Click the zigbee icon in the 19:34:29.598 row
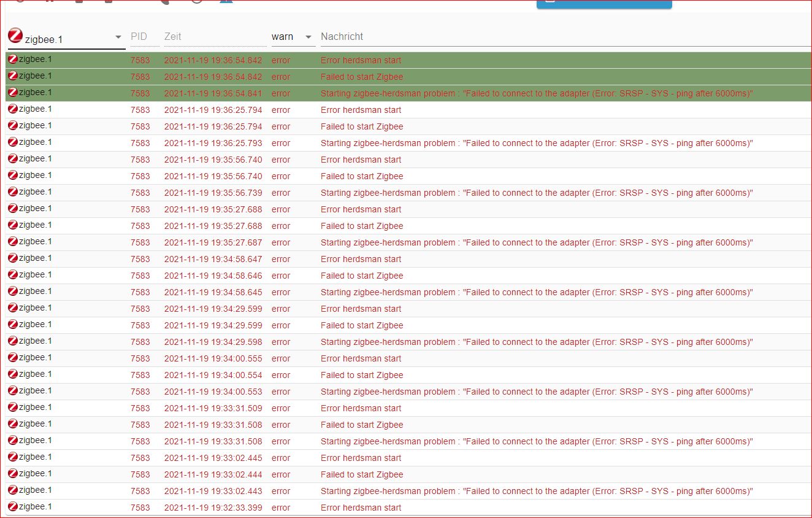The width and height of the screenshot is (812, 518). [x=13, y=341]
